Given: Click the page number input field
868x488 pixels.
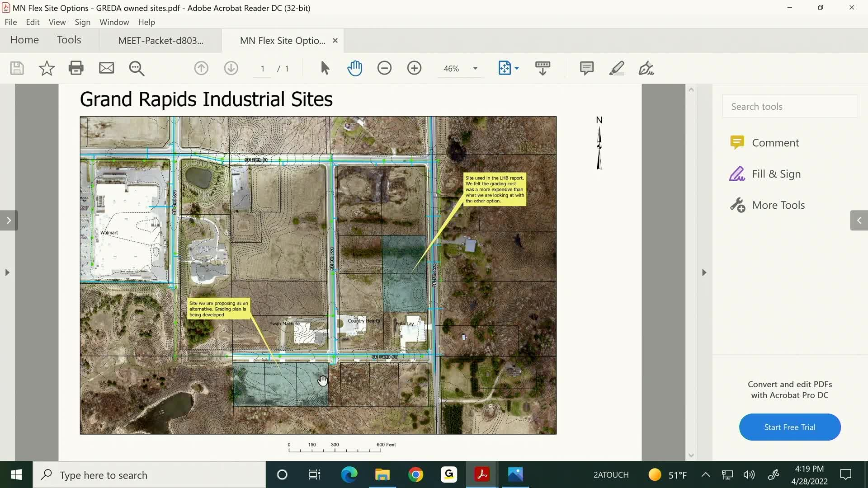Looking at the screenshot, I should (x=262, y=68).
